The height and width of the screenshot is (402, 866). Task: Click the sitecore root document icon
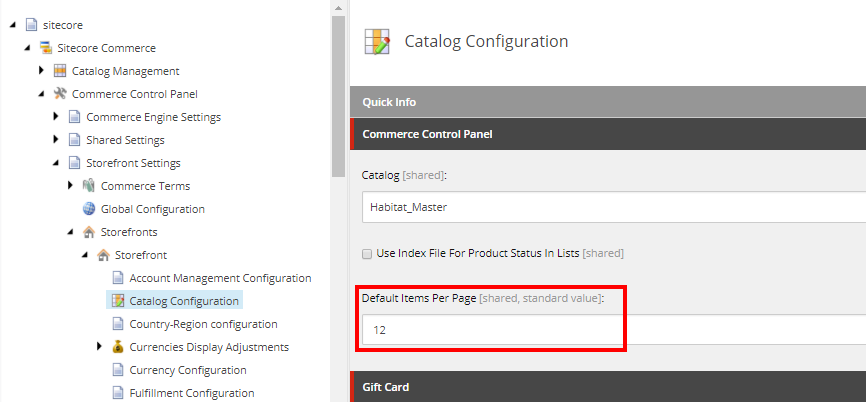(x=31, y=25)
